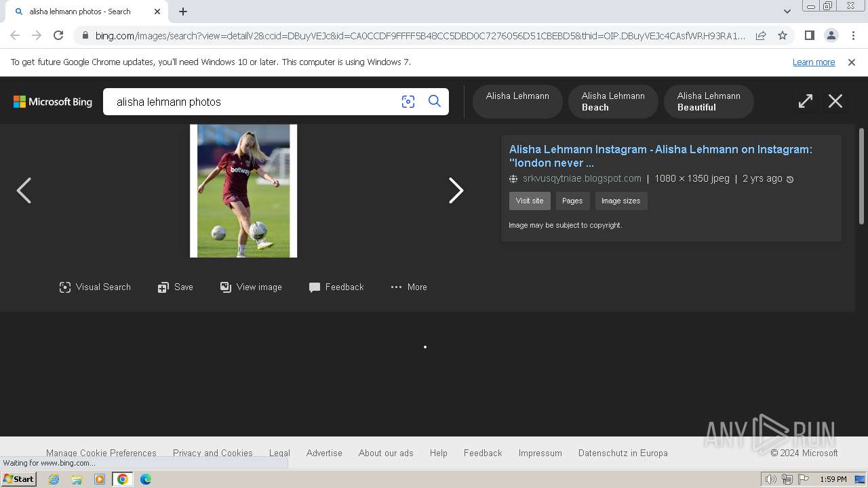Screen dimensions: 868x488
Task: Click volume icon in system tray
Action: 771,479
